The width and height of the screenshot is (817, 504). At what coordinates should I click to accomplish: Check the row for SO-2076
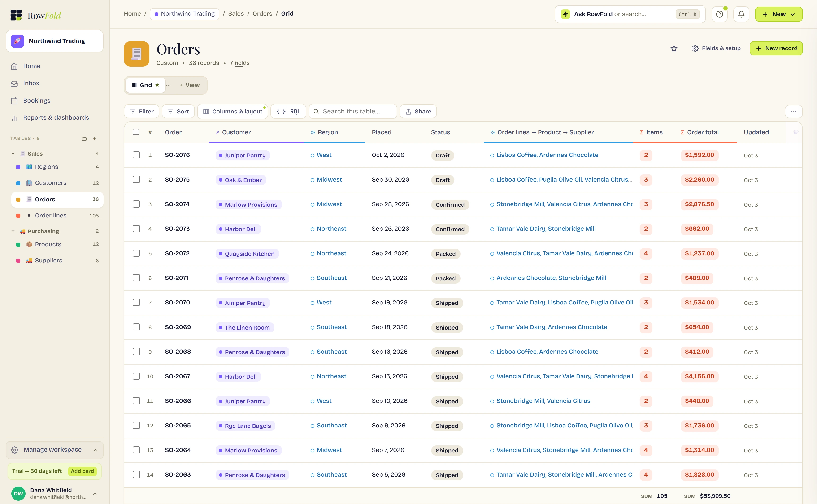[136, 155]
